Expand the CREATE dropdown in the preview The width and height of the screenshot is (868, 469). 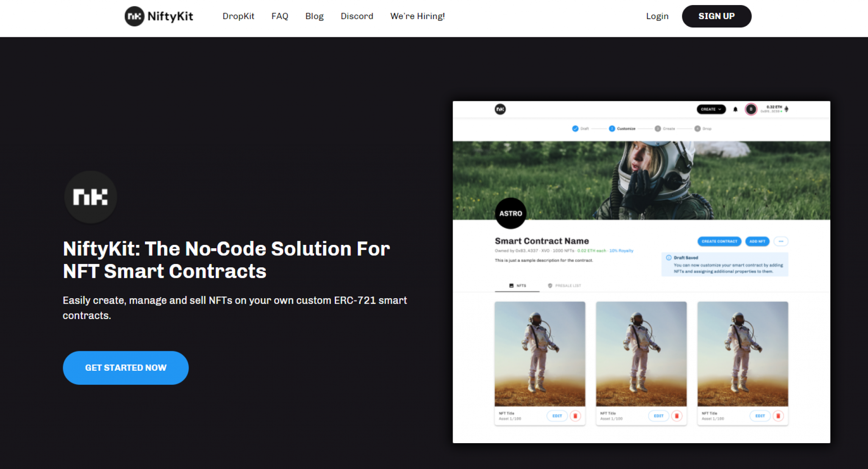click(711, 109)
